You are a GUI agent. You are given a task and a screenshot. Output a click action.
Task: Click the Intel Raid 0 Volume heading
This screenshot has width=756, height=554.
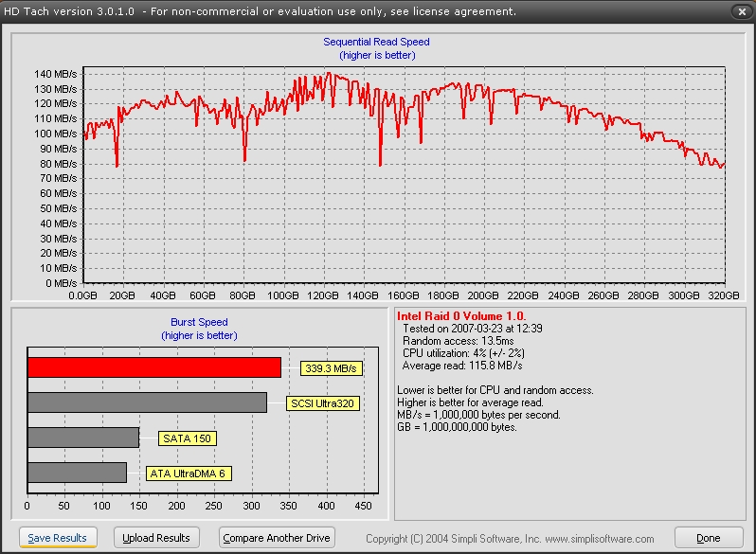(461, 315)
